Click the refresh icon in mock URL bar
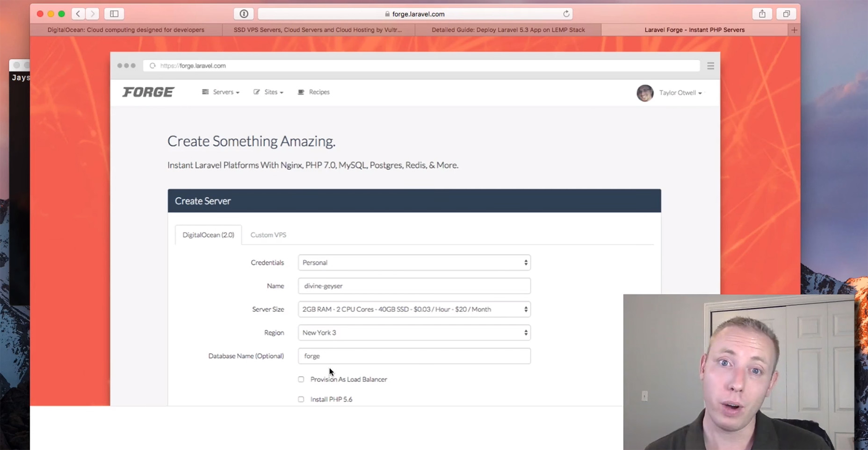This screenshot has width=868, height=450. pos(152,66)
